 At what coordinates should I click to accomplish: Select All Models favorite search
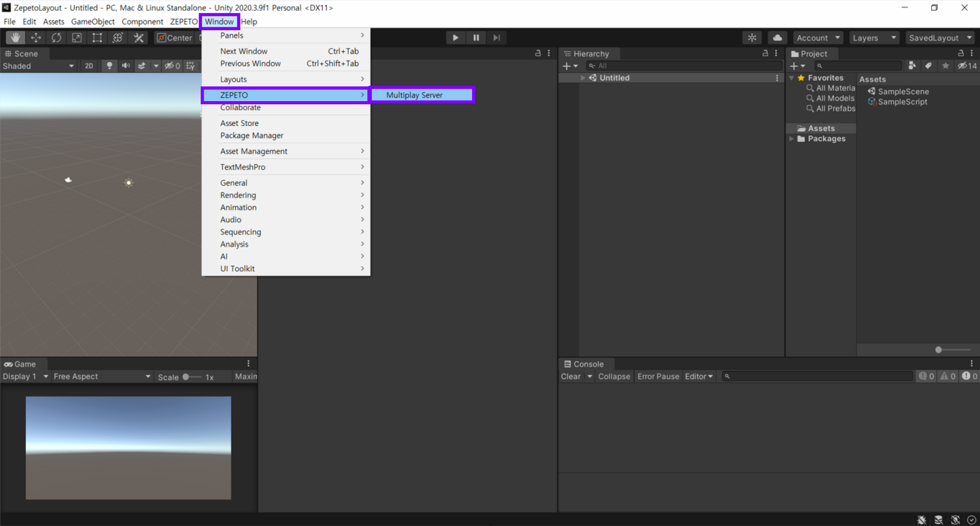[830, 98]
